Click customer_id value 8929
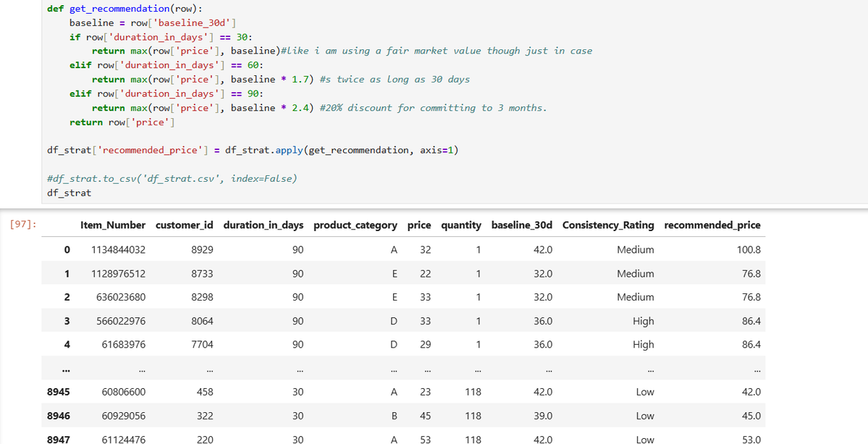This screenshot has height=444, width=868. 203,250
